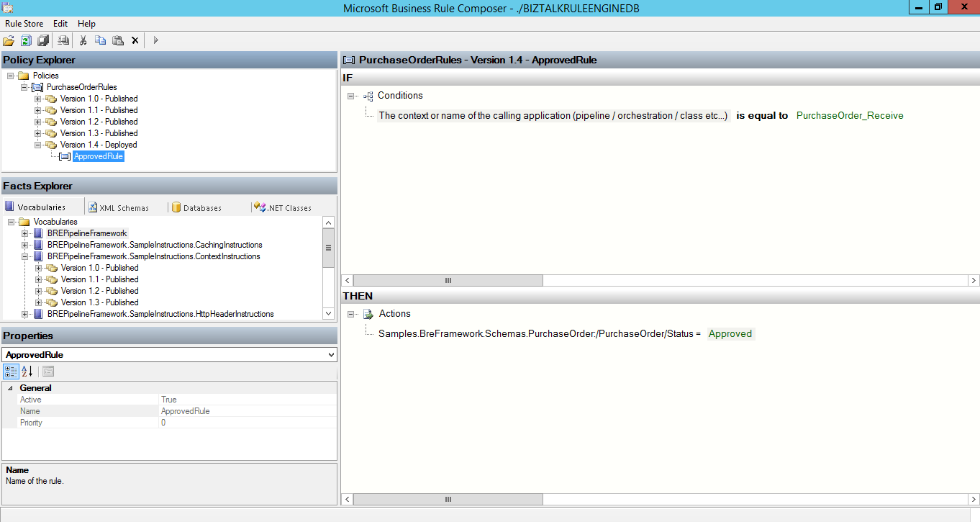Click the Active property value True

tap(248, 400)
